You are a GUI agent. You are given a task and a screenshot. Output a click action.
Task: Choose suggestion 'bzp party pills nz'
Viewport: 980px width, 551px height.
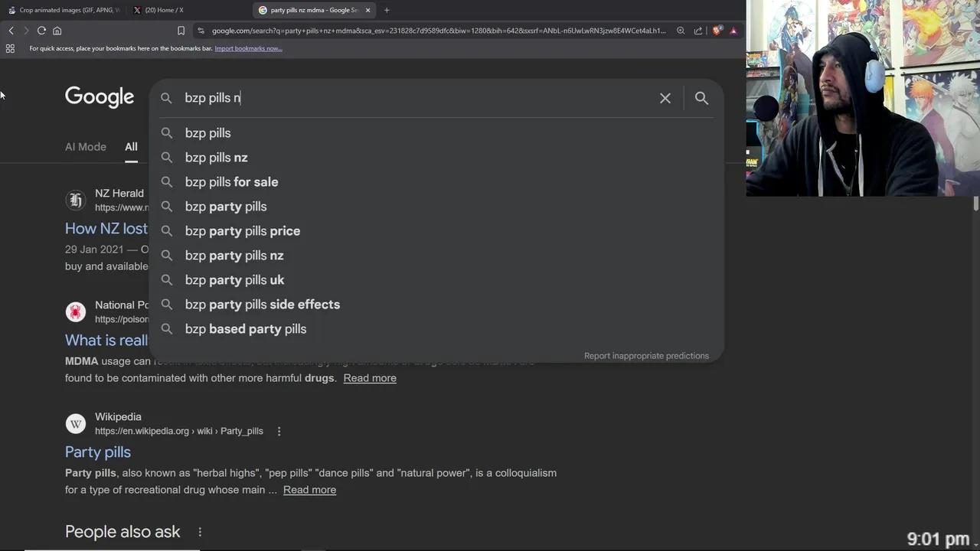click(x=436, y=256)
